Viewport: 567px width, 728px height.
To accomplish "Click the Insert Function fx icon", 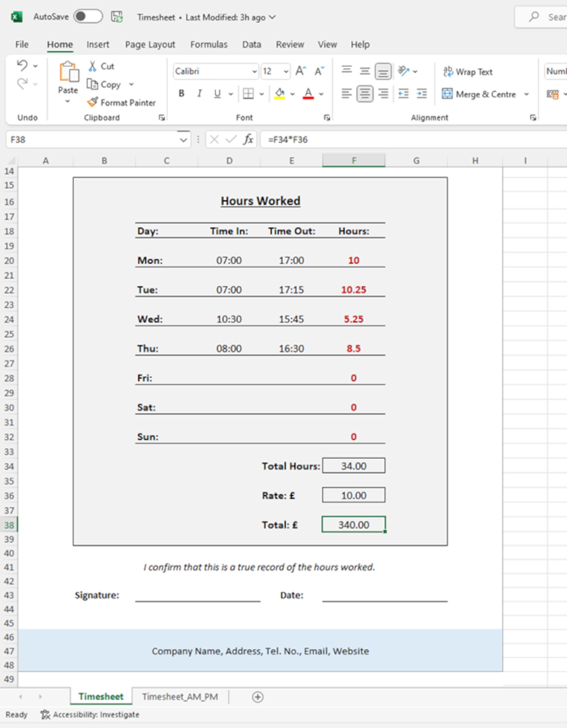I will [x=248, y=139].
